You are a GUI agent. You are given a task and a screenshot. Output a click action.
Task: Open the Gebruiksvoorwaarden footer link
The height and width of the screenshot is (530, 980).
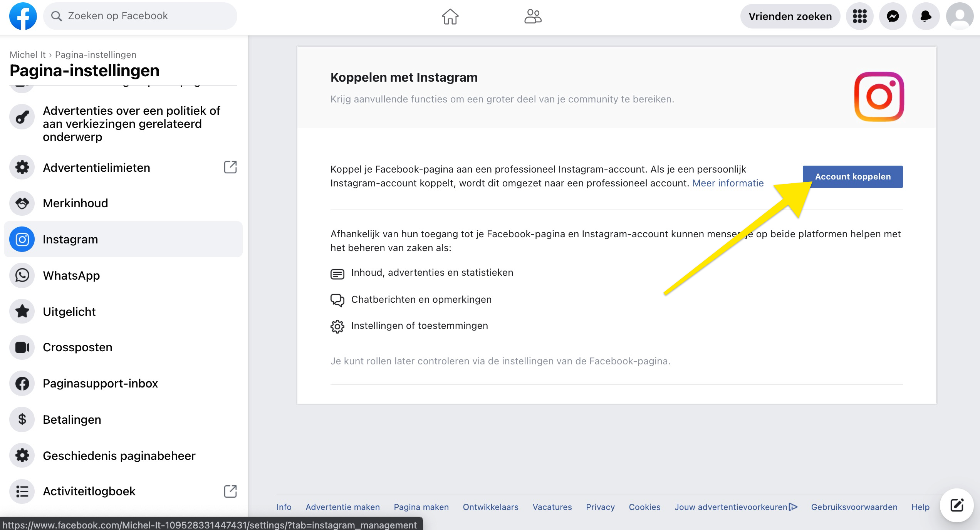tap(854, 507)
